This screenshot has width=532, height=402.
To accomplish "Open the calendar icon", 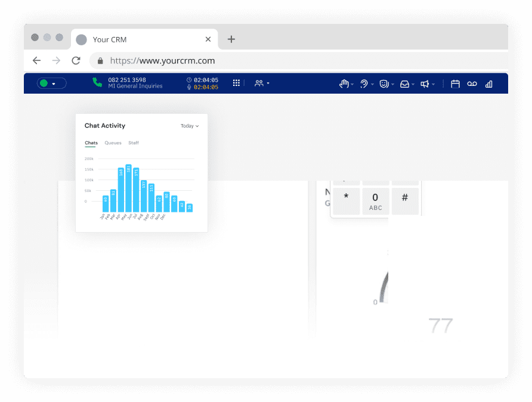I will click(455, 84).
